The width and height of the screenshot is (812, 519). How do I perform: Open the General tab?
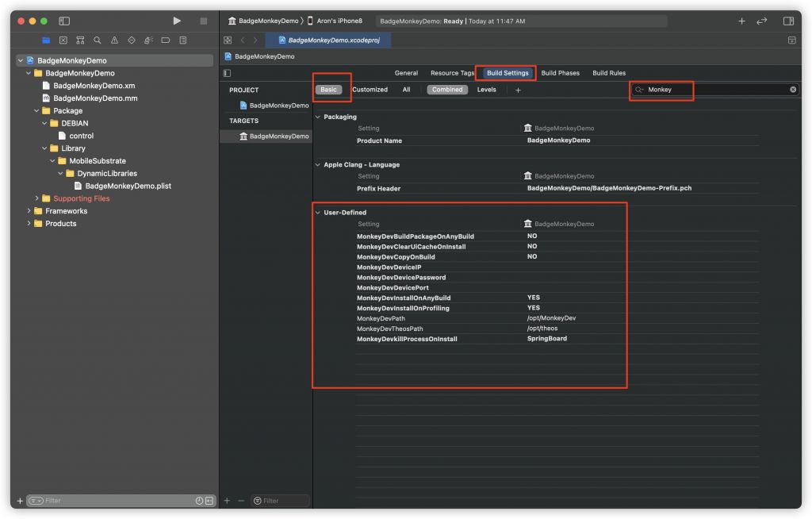tap(406, 73)
